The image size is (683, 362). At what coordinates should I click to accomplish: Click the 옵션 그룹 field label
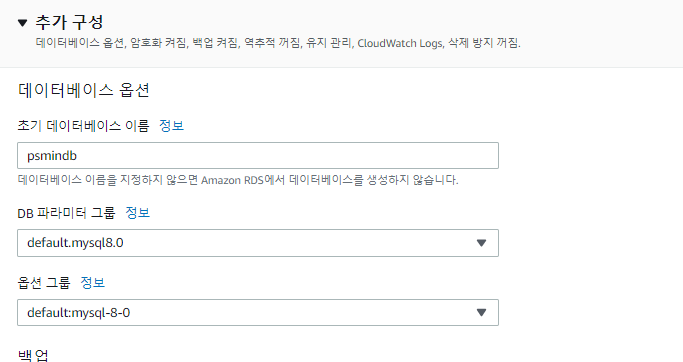(44, 283)
